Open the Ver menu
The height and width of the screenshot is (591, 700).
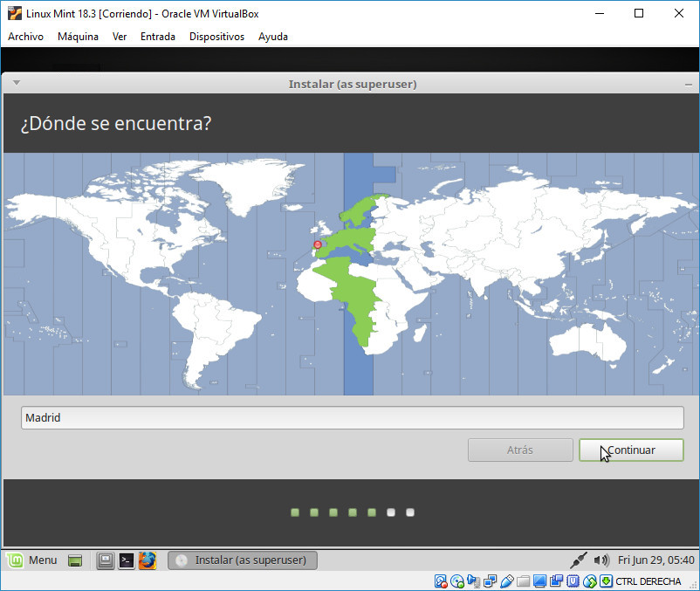(x=120, y=37)
